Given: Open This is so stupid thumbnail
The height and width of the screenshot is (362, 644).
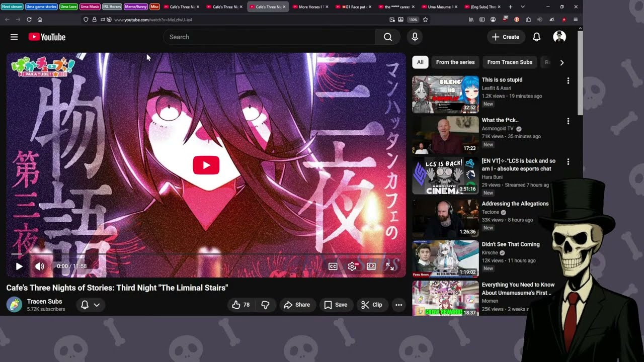Looking at the screenshot, I should point(445,95).
